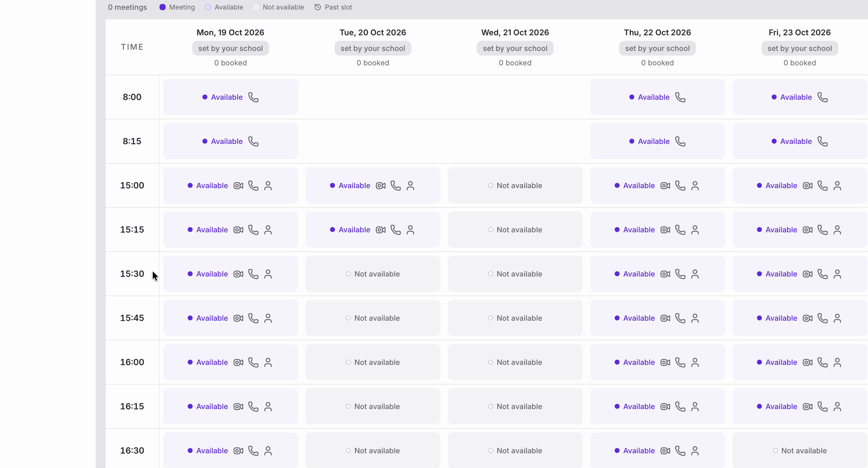Click 'set by your school' badge under Thursday
This screenshot has height=468, width=868.
(657, 48)
